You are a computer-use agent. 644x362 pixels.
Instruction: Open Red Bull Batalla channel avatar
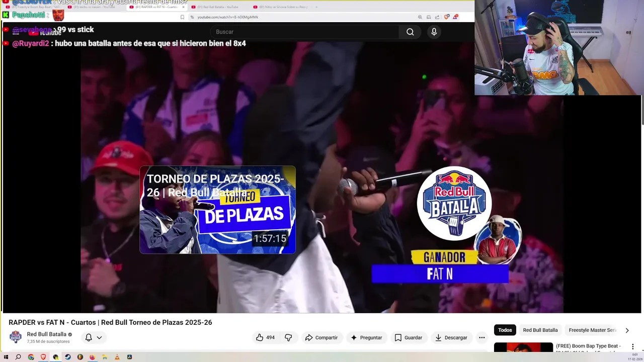[16, 337]
